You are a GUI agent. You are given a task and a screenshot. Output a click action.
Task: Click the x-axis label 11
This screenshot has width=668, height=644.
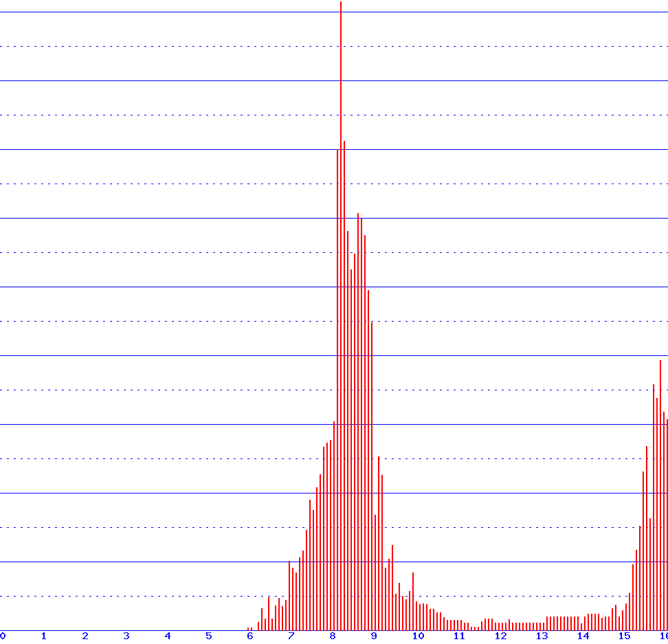click(x=459, y=636)
